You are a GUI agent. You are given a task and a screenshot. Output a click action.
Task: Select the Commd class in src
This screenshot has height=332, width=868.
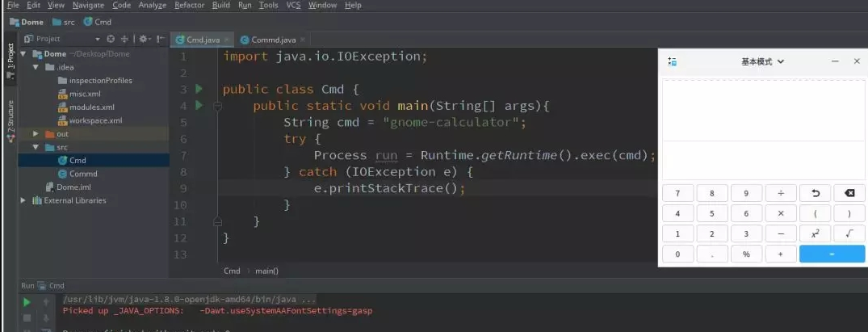click(78, 174)
